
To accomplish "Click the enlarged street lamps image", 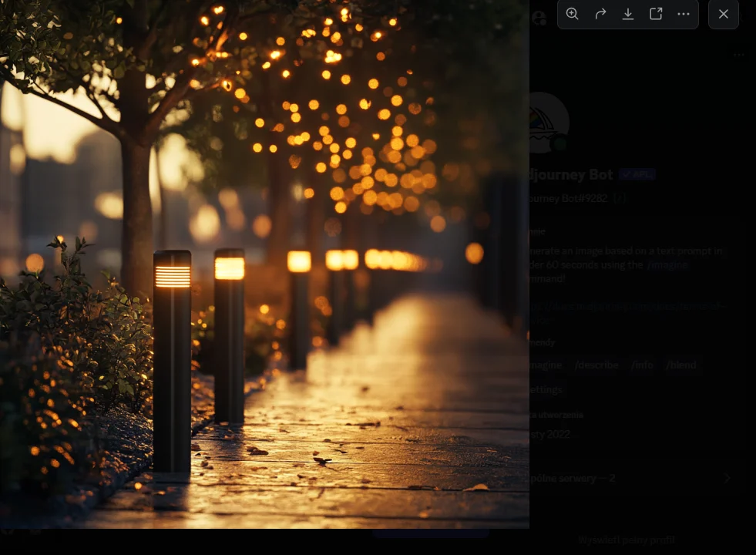I will pos(264,264).
